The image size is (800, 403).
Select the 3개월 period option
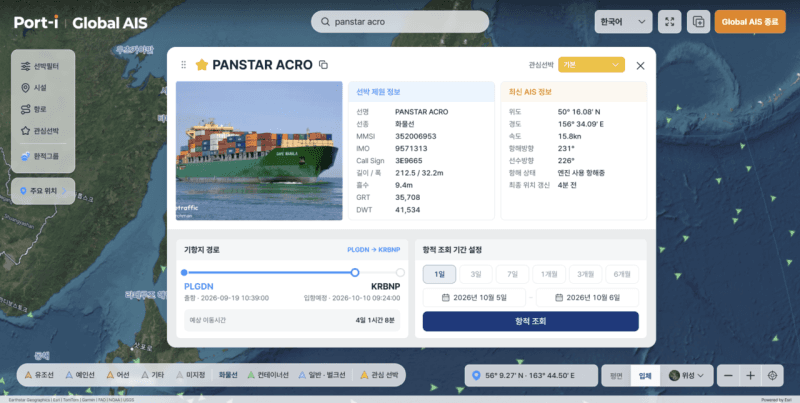[x=586, y=274]
